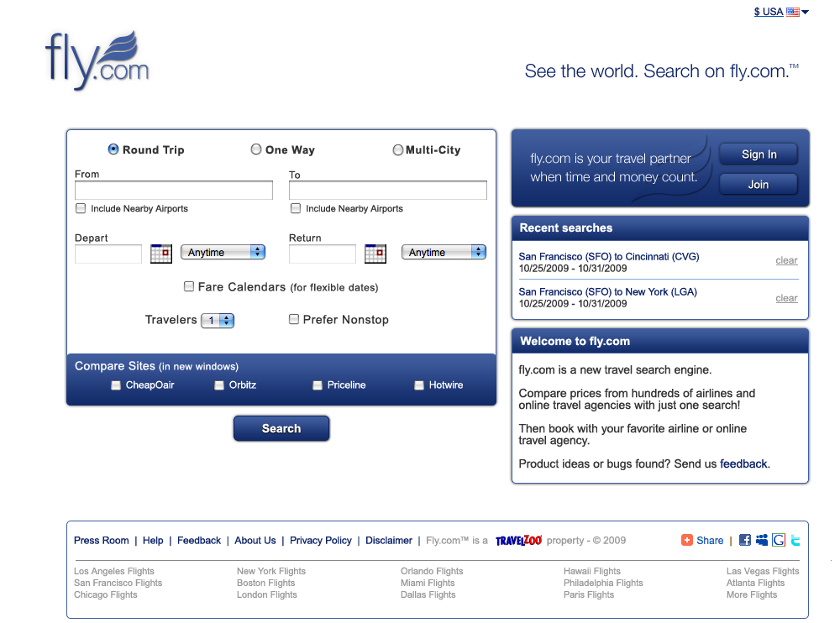Select the One Way option
This screenshot has height=623, width=840.
(x=256, y=149)
